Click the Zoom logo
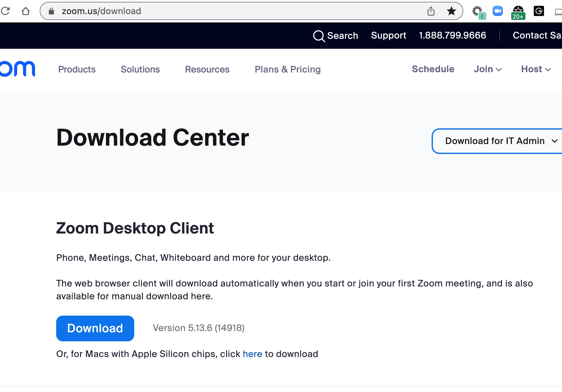 17,69
